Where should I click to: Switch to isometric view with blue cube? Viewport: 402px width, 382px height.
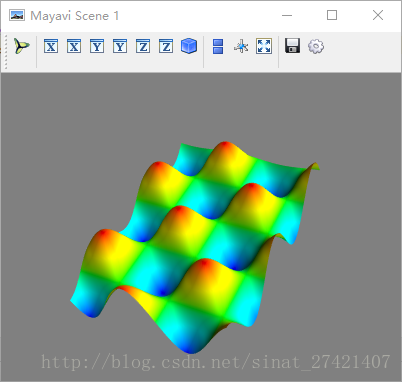tap(189, 46)
